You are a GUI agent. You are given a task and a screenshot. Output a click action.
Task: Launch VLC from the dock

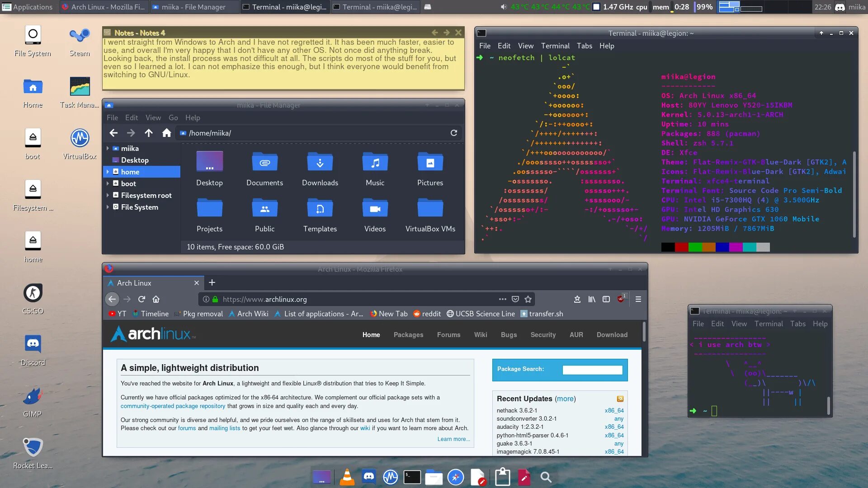[347, 477]
